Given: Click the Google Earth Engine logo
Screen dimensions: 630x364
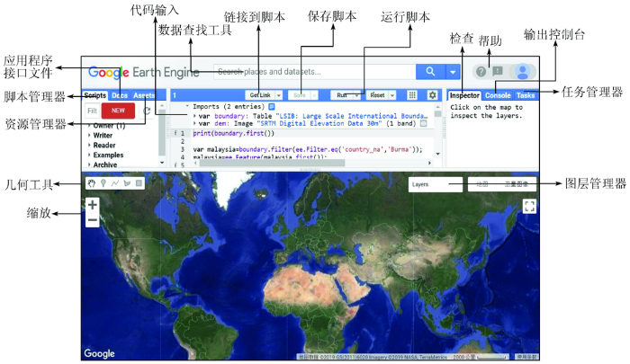Looking at the screenshot, I should (x=143, y=72).
